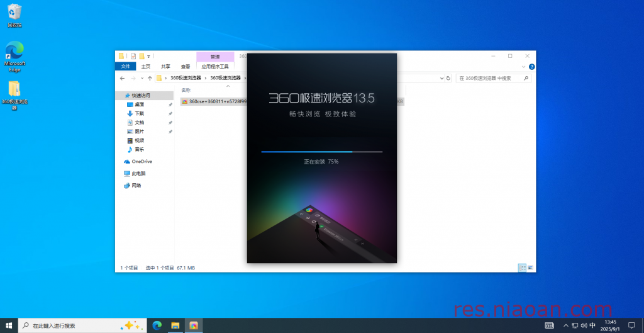Image resolution: width=644 pixels, height=333 pixels.
Task: Click the 360 installer taskbar icon
Action: (194, 325)
